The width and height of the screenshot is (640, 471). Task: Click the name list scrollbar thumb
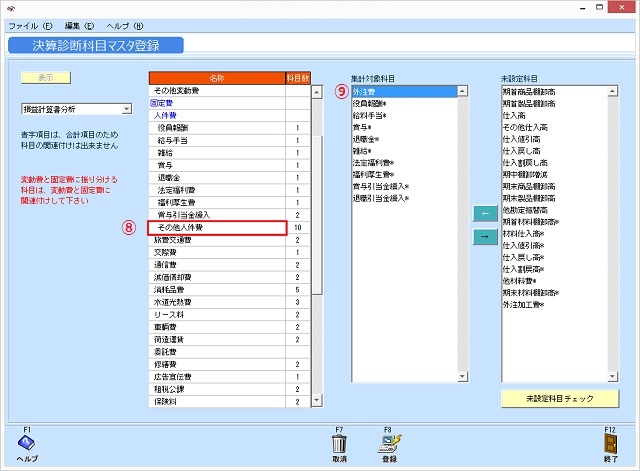click(317, 214)
